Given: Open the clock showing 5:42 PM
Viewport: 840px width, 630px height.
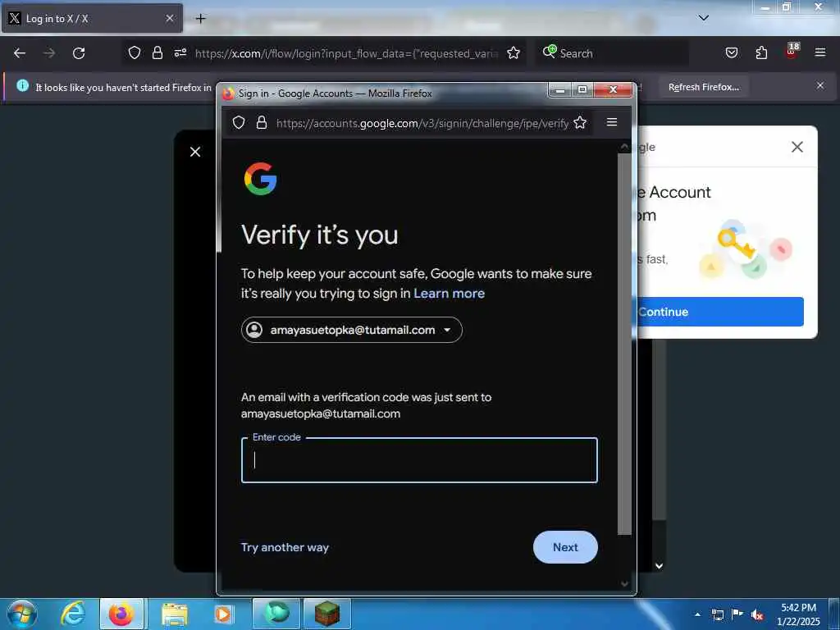Looking at the screenshot, I should 798,614.
